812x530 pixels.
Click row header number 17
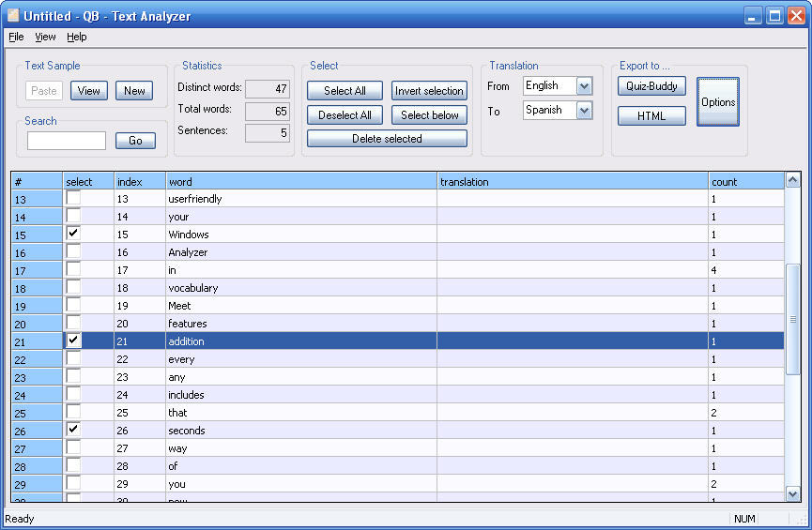[37, 270]
